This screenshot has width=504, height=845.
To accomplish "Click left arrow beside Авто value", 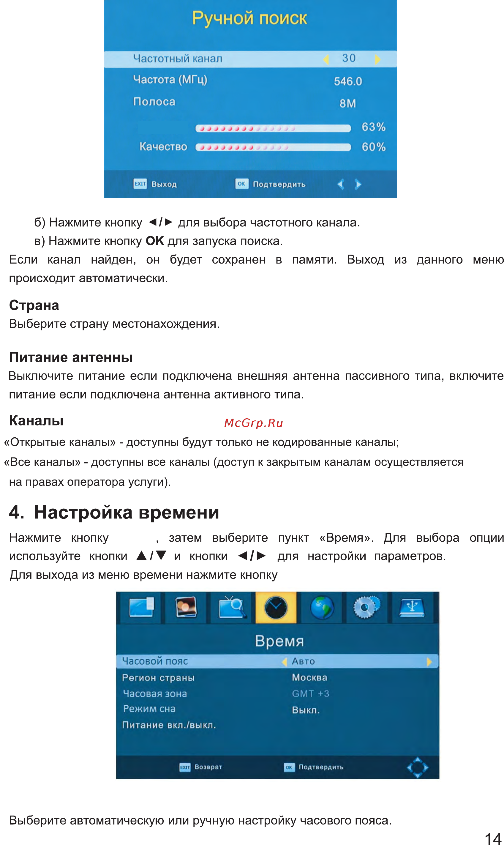I will tap(285, 662).
